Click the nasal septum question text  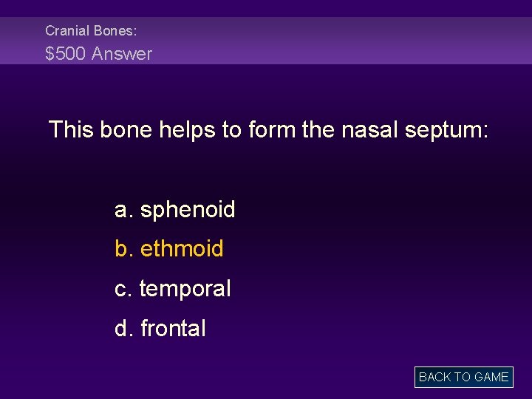[x=268, y=130]
